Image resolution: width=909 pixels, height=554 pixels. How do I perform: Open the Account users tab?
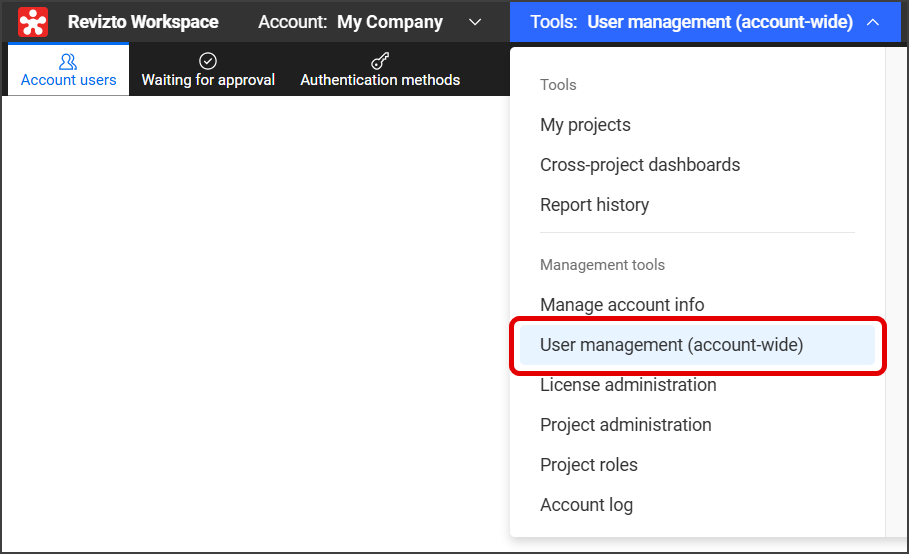point(68,70)
